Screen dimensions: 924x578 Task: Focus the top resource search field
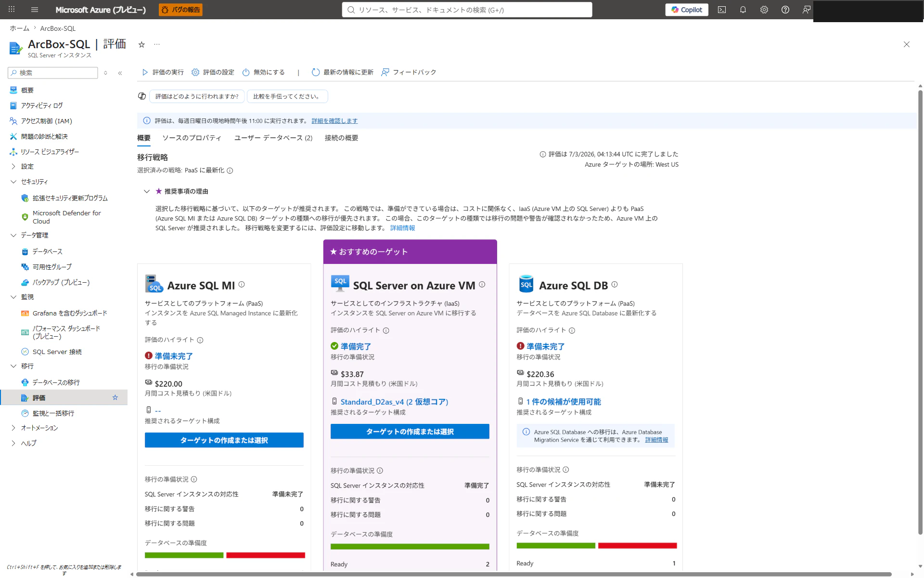click(467, 10)
